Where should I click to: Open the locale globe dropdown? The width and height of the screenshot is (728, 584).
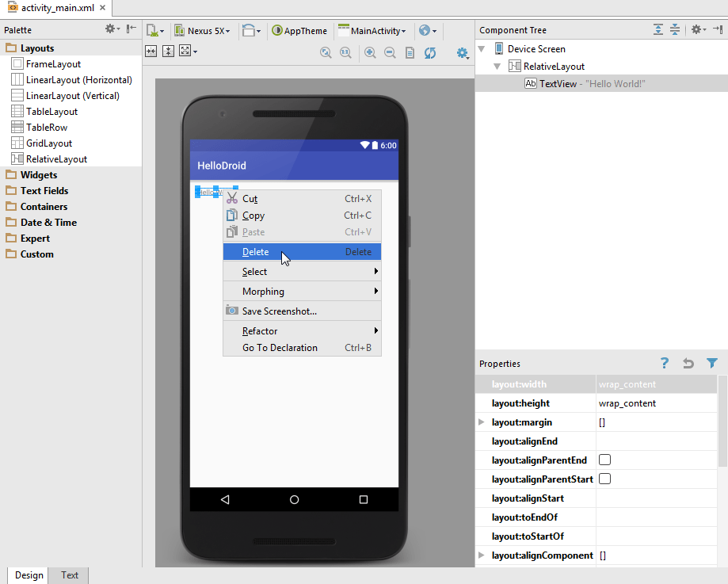(428, 31)
